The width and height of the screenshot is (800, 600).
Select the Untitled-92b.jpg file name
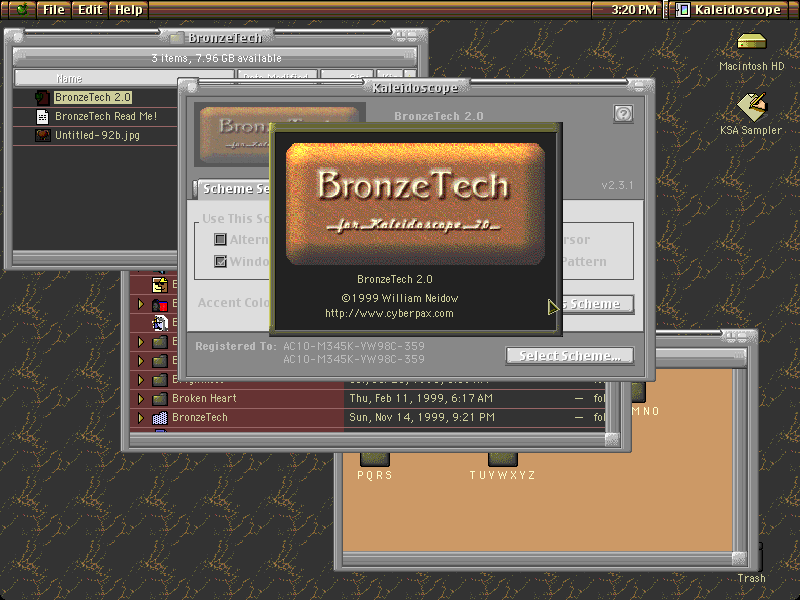(97, 135)
